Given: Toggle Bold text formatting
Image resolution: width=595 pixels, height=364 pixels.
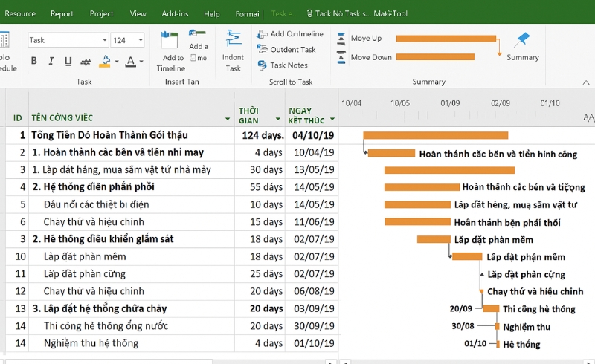Looking at the screenshot, I should [34, 61].
